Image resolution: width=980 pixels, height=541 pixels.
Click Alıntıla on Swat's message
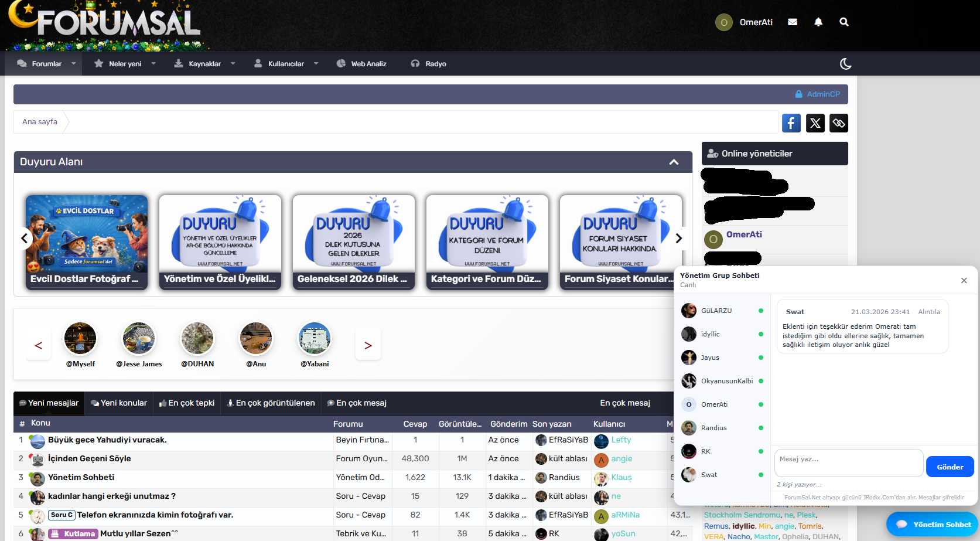tap(929, 312)
